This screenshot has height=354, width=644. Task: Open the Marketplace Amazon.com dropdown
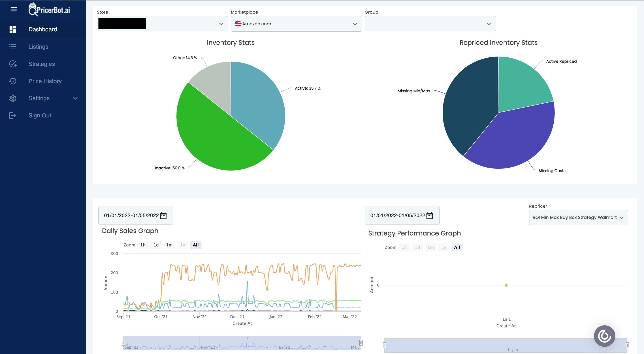click(x=296, y=24)
